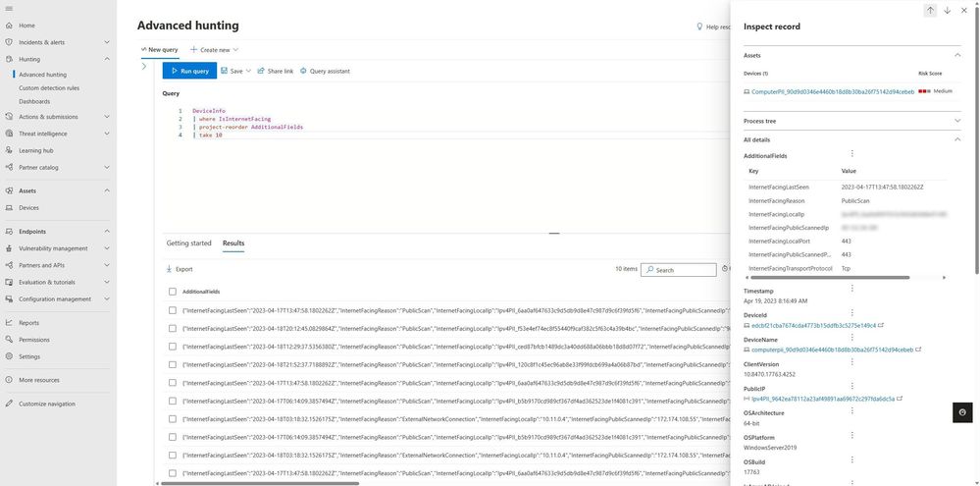Click the query results pane splitter
Screen dimensions: 980x486
coord(553,234)
